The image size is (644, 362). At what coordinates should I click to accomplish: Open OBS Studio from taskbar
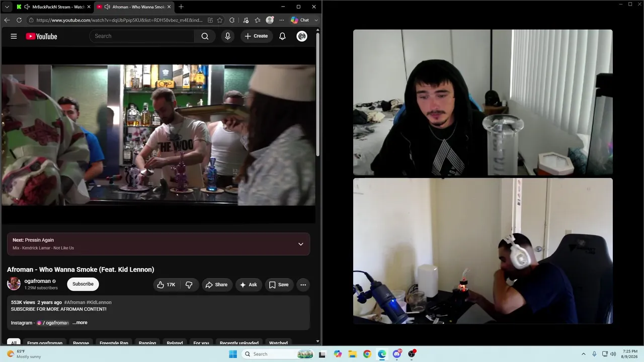pyautogui.click(x=412, y=354)
